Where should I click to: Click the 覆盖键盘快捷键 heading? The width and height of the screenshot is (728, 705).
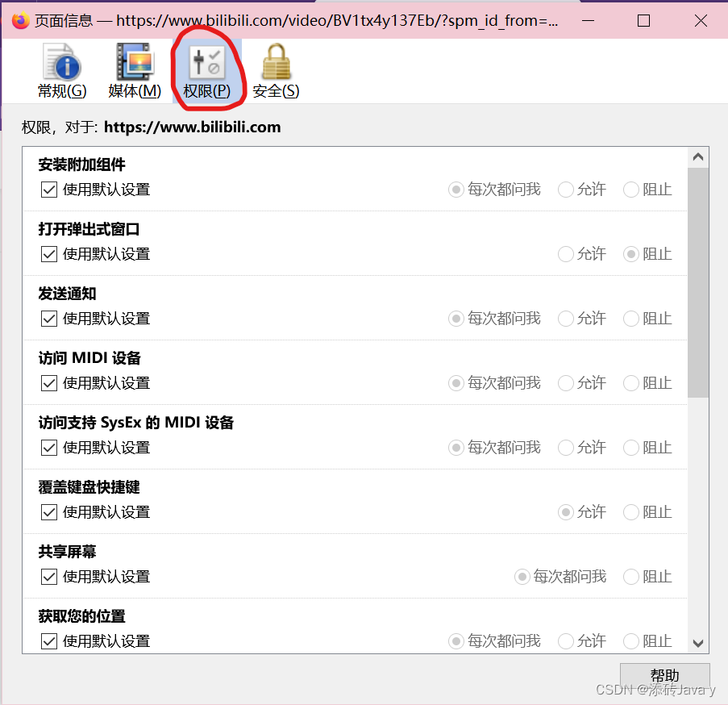click(x=89, y=487)
